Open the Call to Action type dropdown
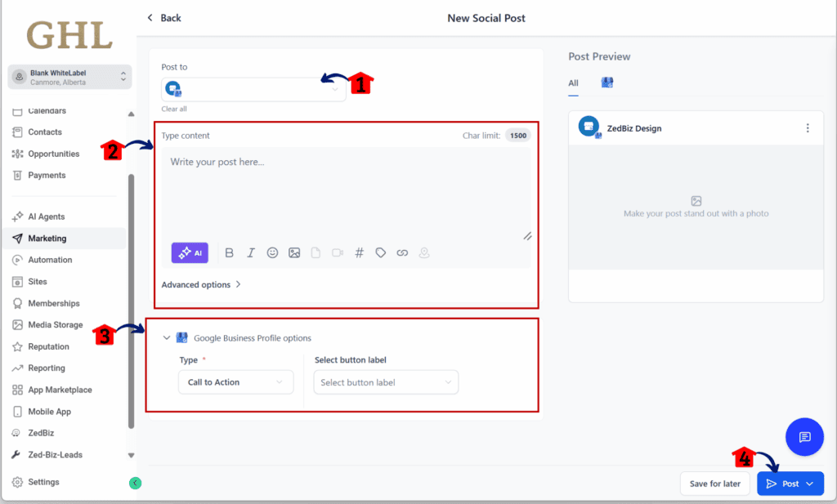This screenshot has height=504, width=837. click(235, 381)
